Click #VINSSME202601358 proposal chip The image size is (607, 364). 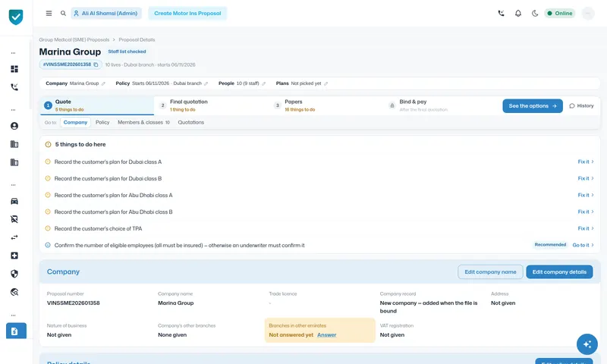(71, 64)
